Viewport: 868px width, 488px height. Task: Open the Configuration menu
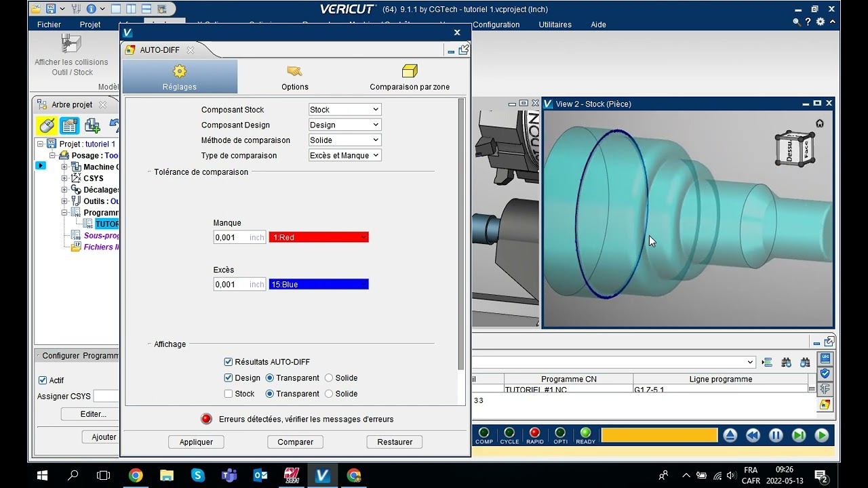coord(496,24)
